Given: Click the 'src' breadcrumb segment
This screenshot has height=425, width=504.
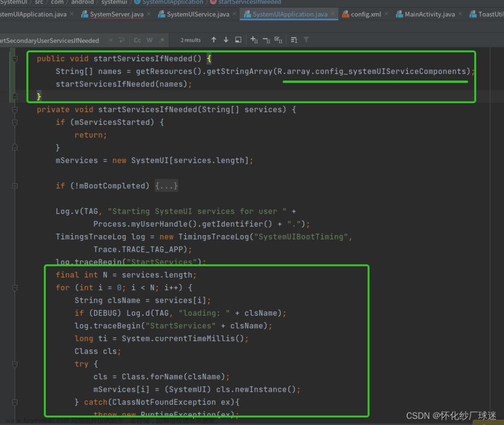Looking at the screenshot, I should click(39, 2).
